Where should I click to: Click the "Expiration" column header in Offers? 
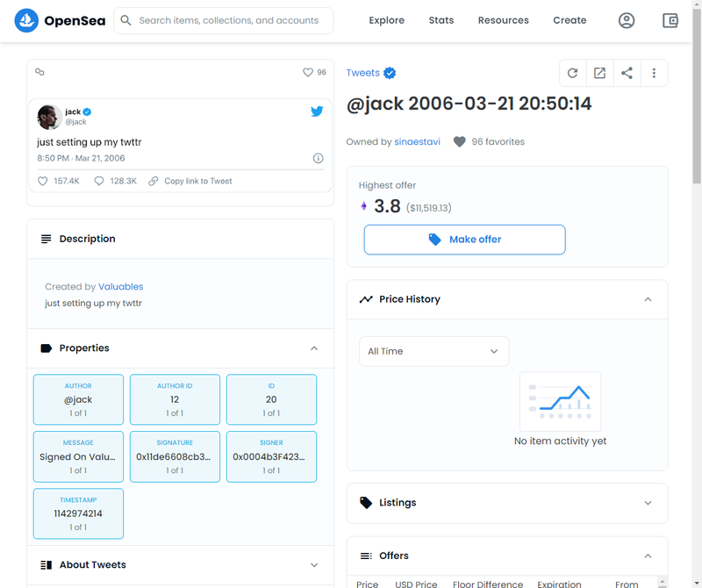pos(559,584)
